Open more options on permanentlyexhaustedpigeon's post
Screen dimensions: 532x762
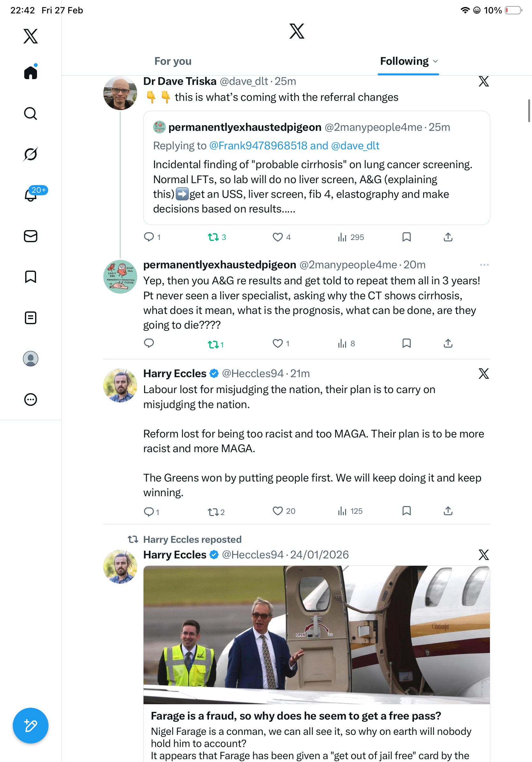tap(484, 265)
